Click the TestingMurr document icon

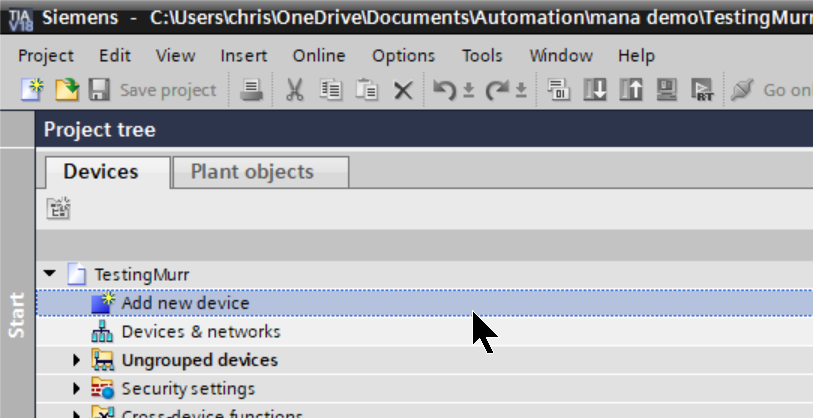(x=76, y=274)
